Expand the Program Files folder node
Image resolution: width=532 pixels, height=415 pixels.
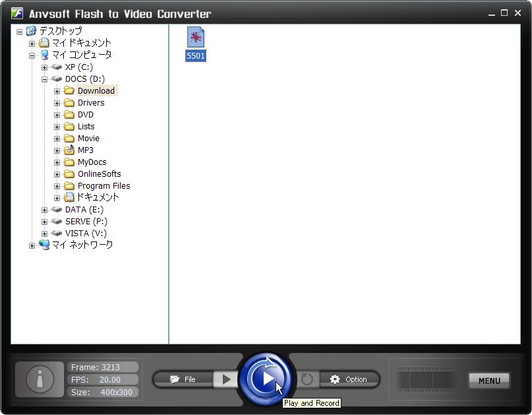[57, 186]
